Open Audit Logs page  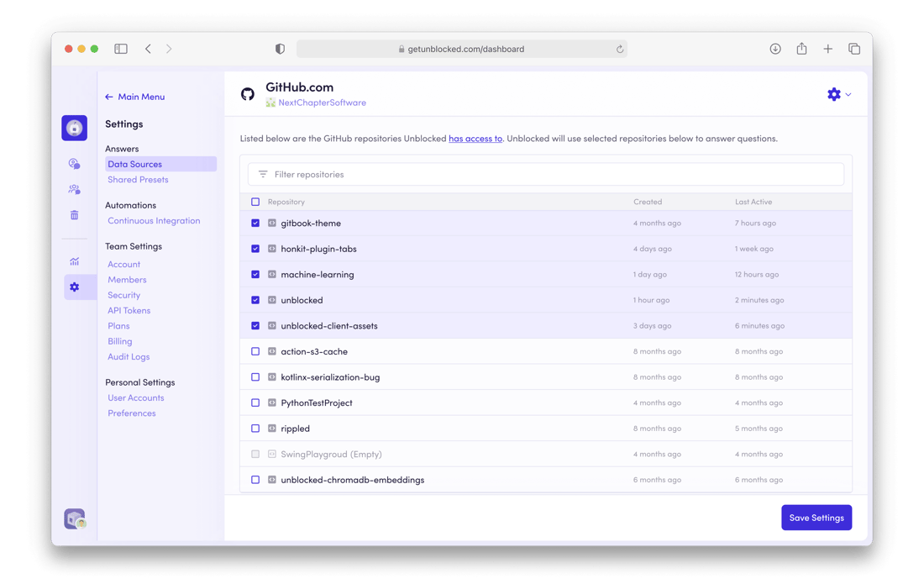(x=129, y=356)
